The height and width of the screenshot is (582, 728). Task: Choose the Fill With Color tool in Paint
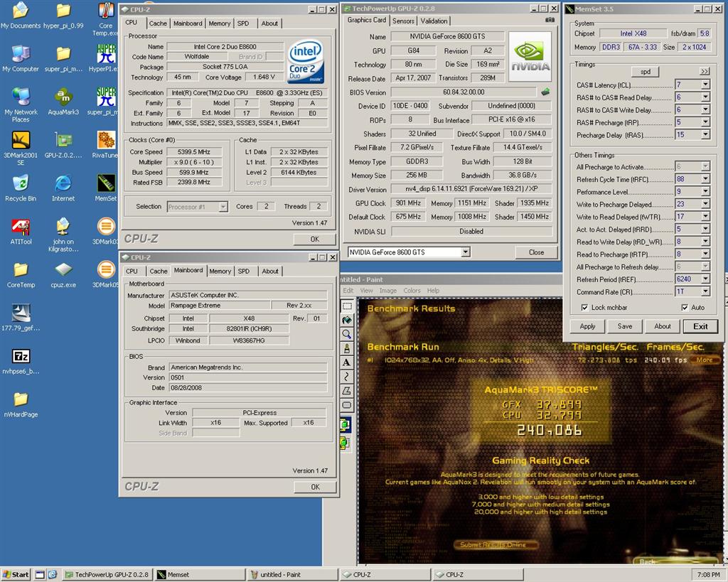(x=347, y=320)
